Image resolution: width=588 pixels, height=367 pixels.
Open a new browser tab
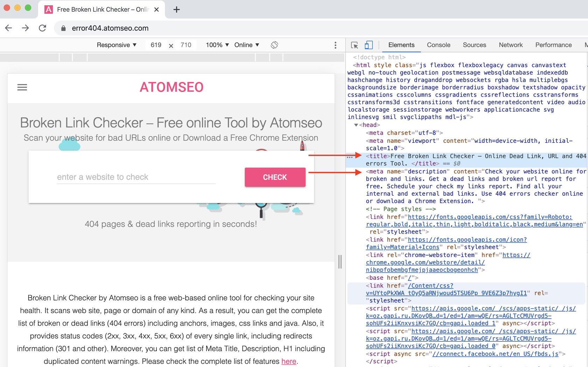tap(177, 9)
